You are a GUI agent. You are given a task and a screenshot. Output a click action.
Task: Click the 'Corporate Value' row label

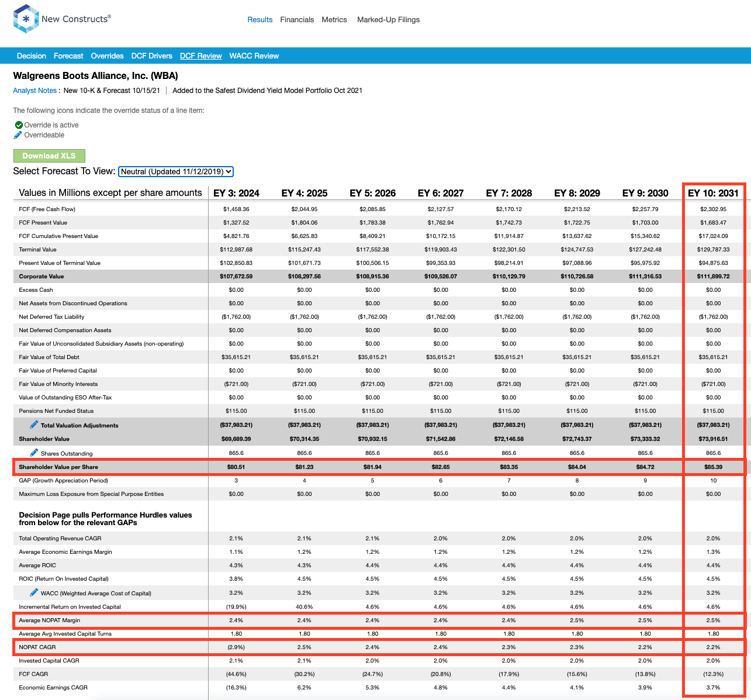[41, 277]
